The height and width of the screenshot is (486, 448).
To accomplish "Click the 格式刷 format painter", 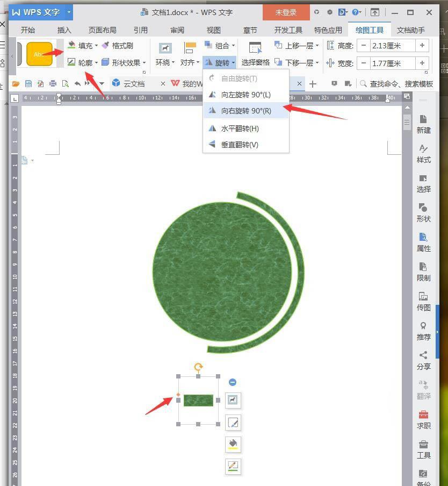I will (118, 46).
